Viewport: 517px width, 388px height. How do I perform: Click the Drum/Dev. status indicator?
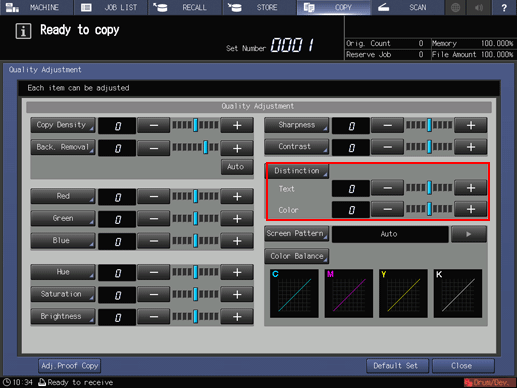[489, 382]
